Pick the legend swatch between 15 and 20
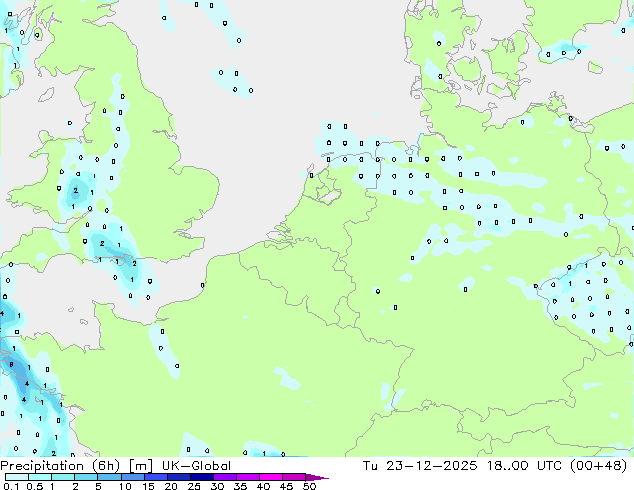 (x=155, y=477)
